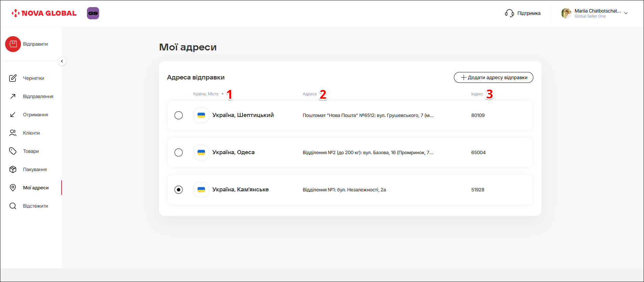This screenshot has width=644, height=282.
Task: Click the Track magnifier icon
Action: (x=13, y=206)
